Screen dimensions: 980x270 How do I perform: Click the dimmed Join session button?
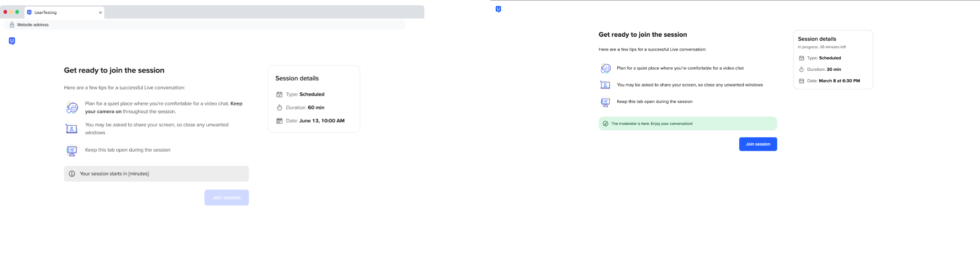(226, 198)
